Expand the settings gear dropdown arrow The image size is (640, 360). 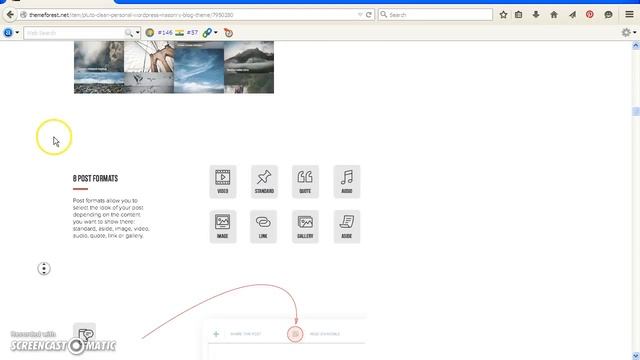pyautogui.click(x=635, y=32)
